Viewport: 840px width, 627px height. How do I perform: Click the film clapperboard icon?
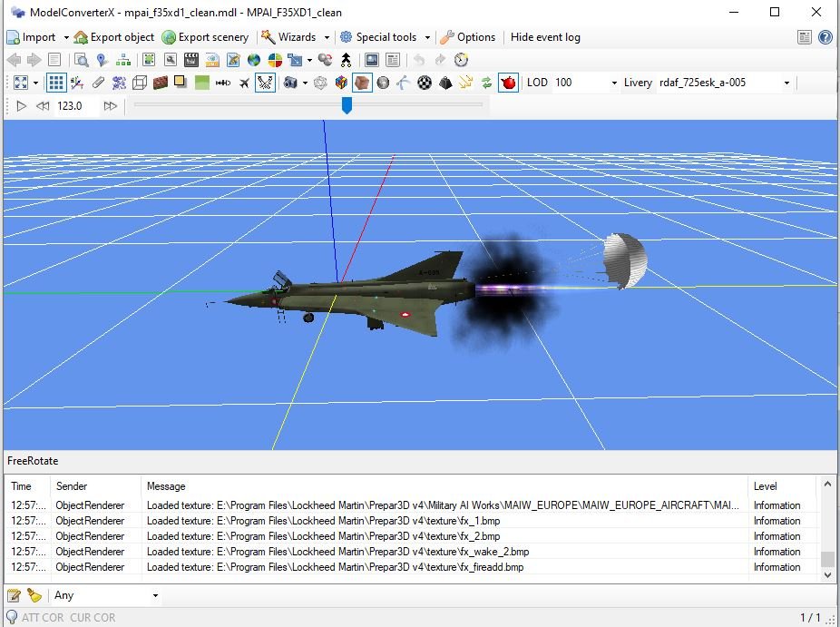click(x=190, y=60)
